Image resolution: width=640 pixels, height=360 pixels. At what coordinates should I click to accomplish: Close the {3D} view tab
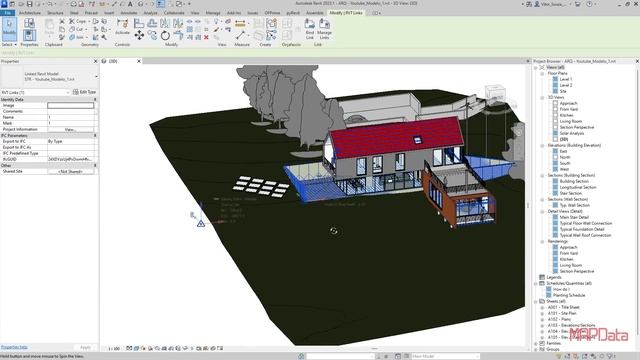click(139, 61)
